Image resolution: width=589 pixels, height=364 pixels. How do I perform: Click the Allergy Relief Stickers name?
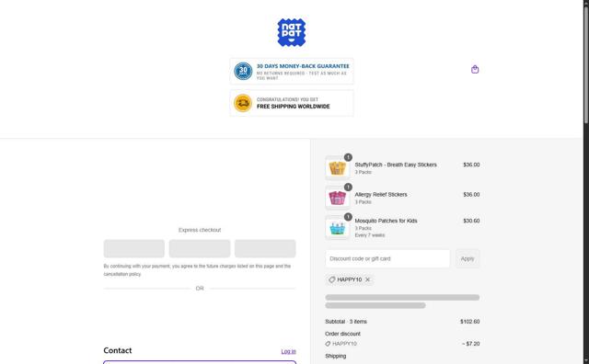tap(381, 194)
